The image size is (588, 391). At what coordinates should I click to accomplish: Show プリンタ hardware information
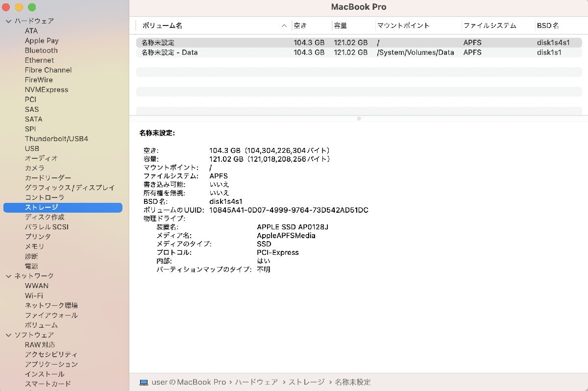(x=38, y=237)
